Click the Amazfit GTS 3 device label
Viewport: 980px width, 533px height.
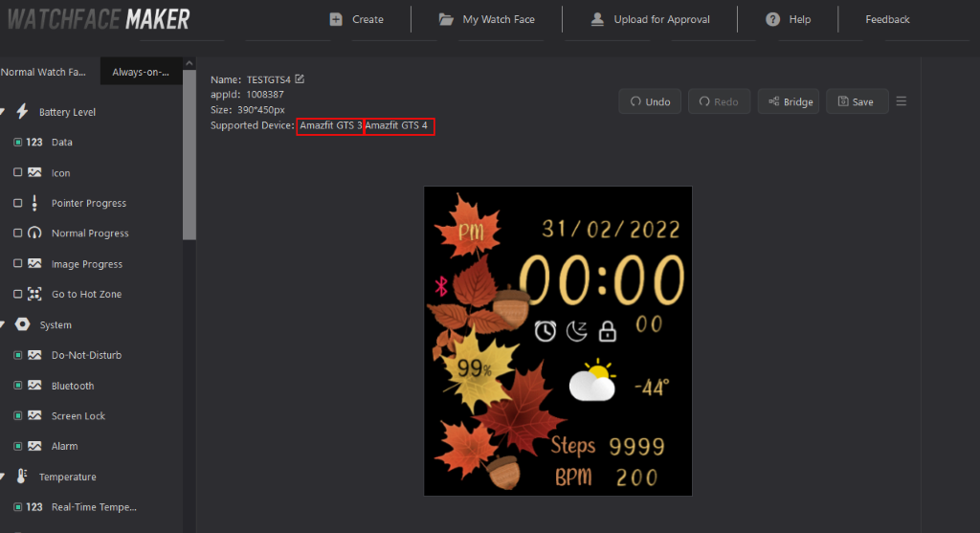(x=330, y=125)
